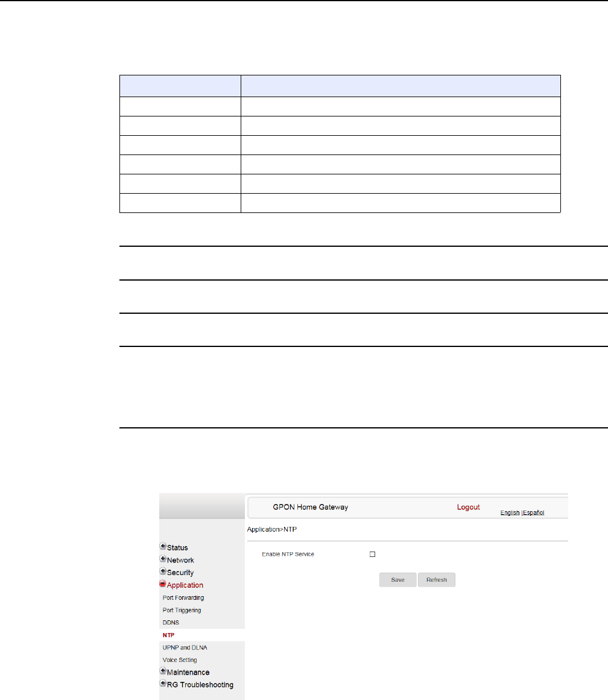This screenshot has width=608, height=700.
Task: Expand the Network menu section
Action: coord(163,559)
